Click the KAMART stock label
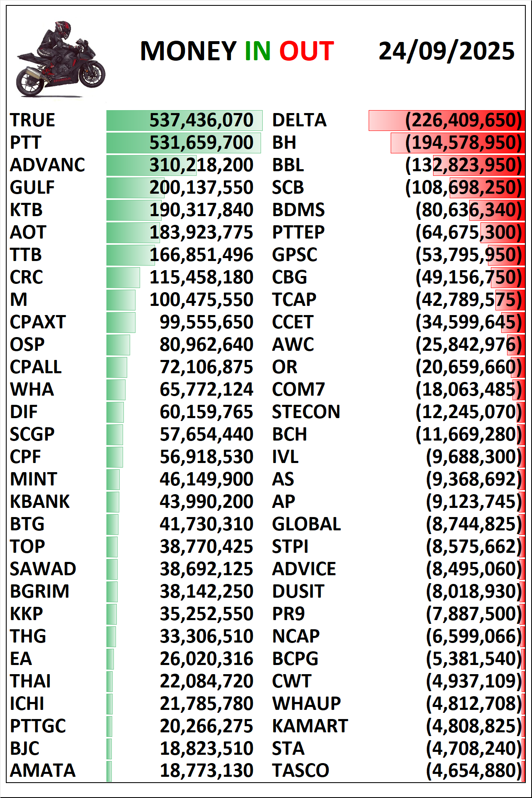 [x=310, y=727]
